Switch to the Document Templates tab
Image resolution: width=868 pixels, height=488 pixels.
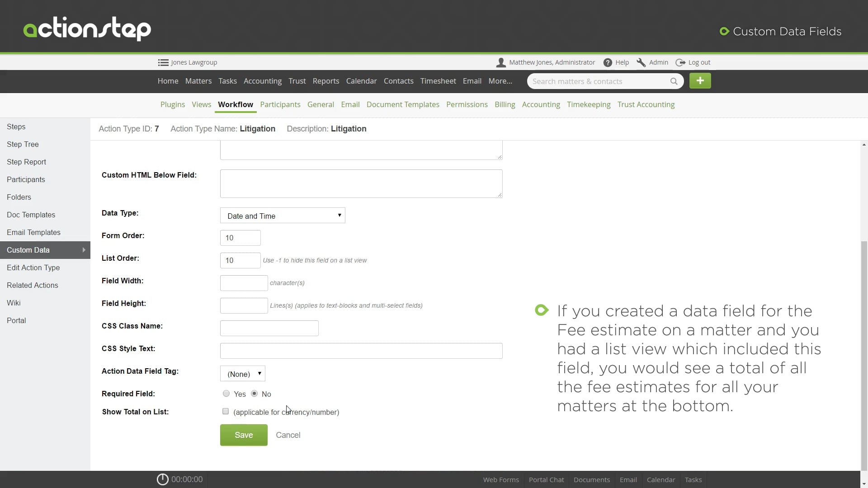pos(403,104)
